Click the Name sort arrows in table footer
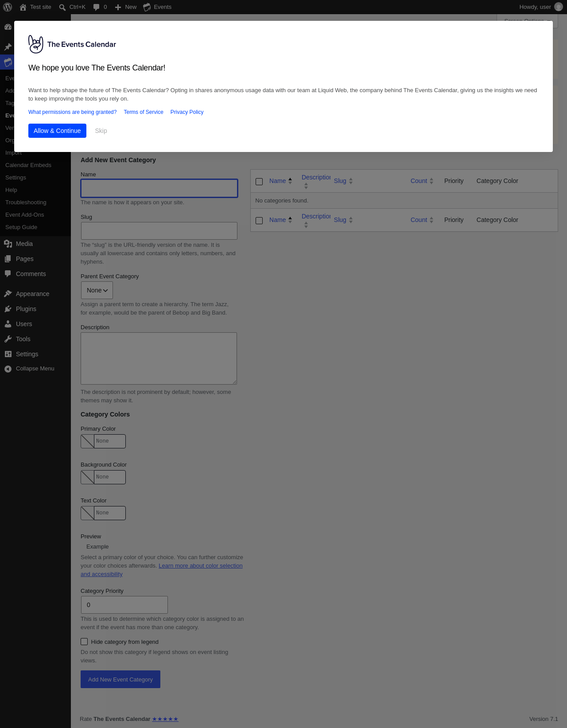This screenshot has width=567, height=728. (290, 220)
